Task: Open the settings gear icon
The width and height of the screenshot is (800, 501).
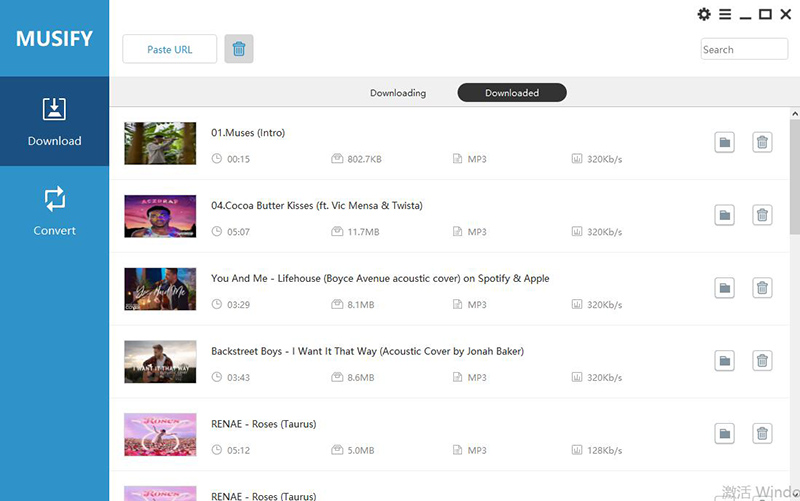Action: click(704, 14)
